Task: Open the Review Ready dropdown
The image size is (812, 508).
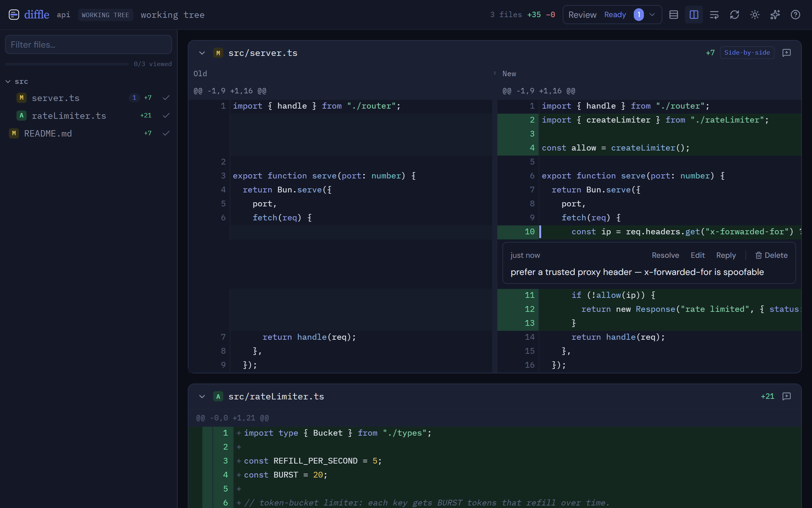Action: point(612,15)
